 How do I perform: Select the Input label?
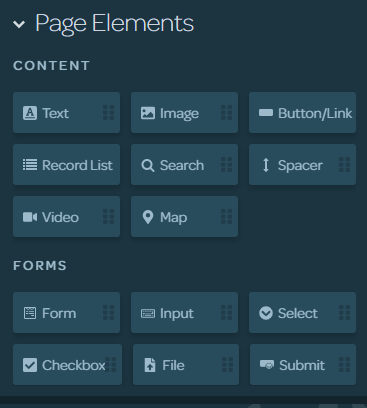(x=177, y=314)
